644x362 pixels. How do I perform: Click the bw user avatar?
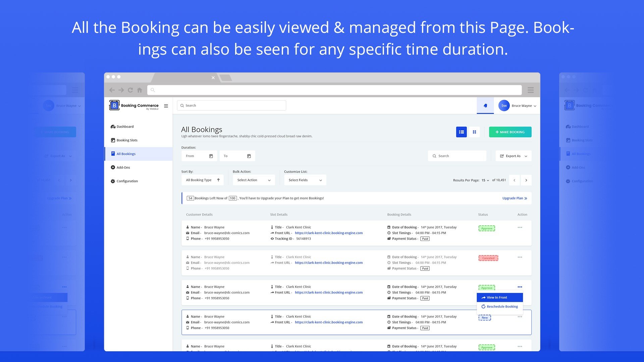click(504, 106)
